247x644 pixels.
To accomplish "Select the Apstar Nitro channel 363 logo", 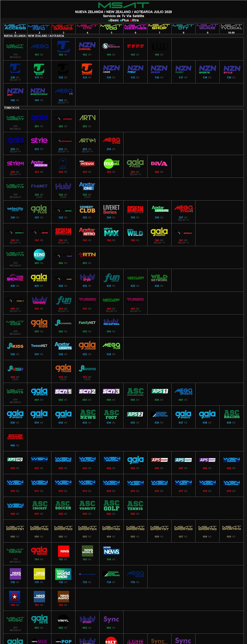I will 87,232.
